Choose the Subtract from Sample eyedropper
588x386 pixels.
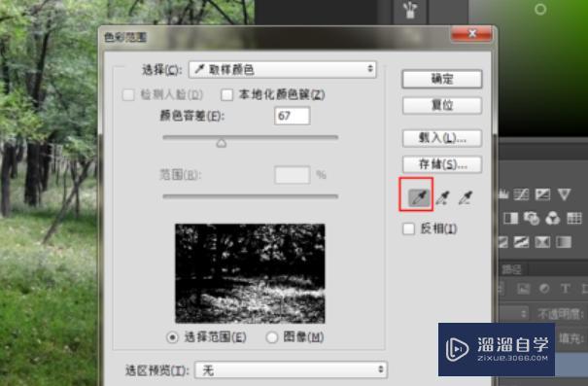[x=466, y=197]
